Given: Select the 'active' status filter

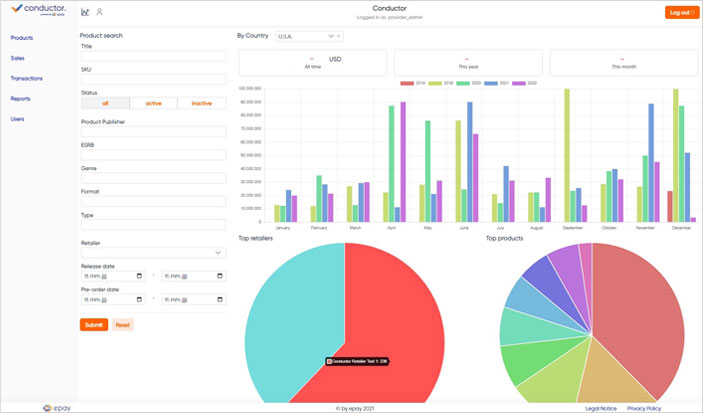Looking at the screenshot, I should tap(153, 103).
